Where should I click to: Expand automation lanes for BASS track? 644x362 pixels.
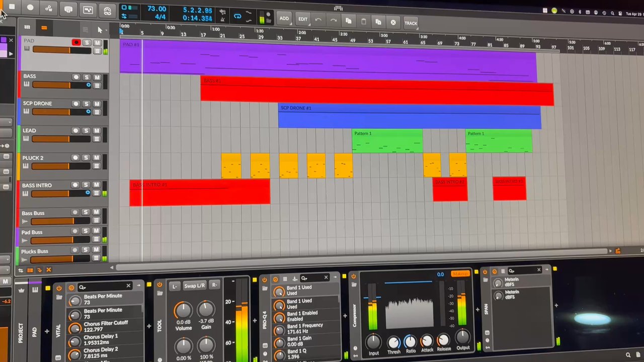[97, 85]
